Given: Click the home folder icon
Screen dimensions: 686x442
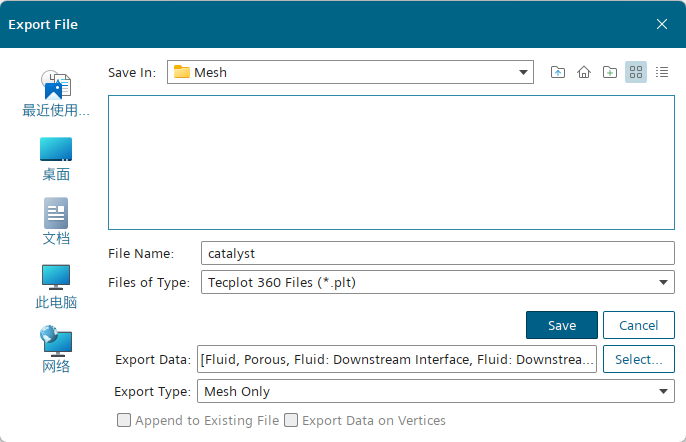Looking at the screenshot, I should [584, 72].
